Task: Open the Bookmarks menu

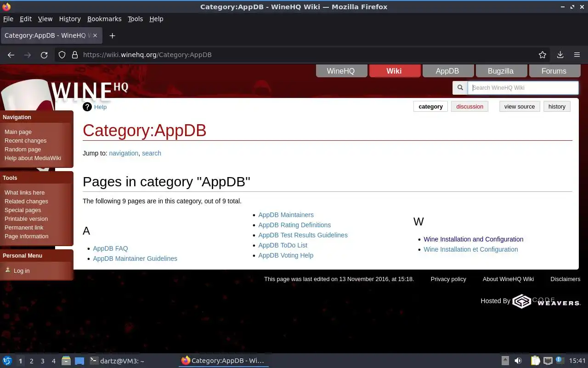Action: click(x=104, y=19)
